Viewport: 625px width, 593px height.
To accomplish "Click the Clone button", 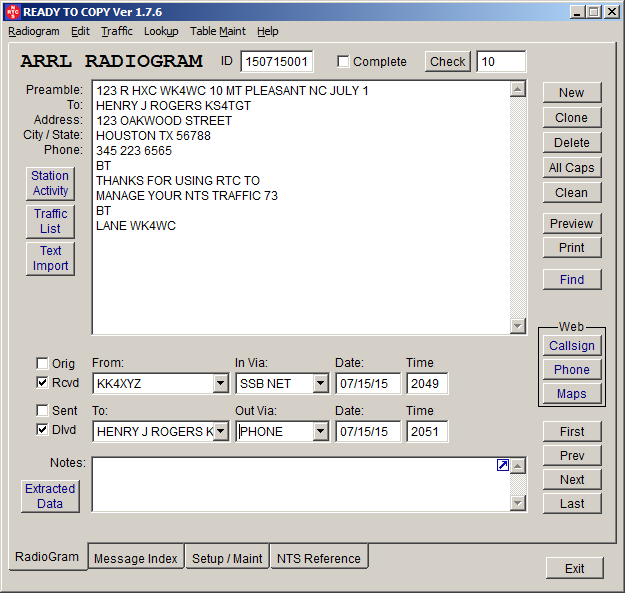I will (572, 118).
